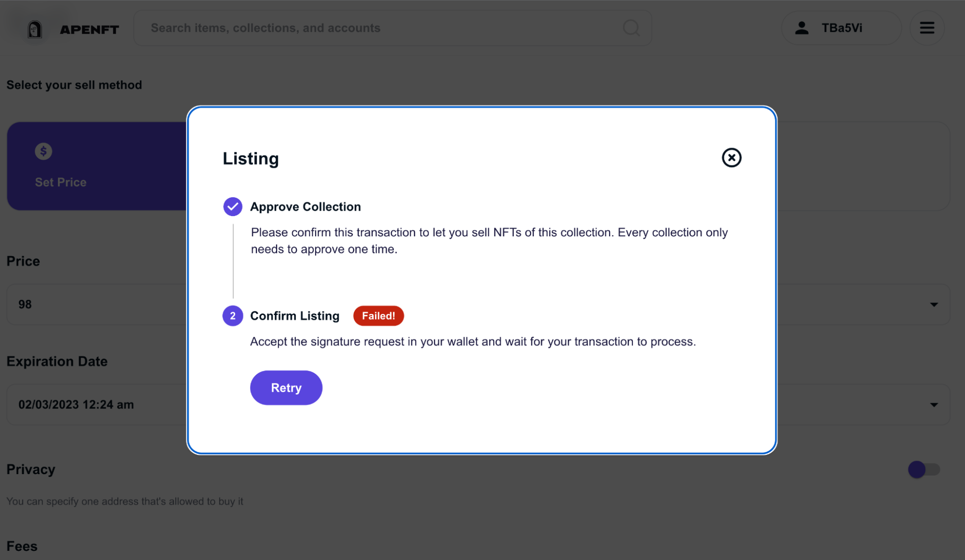Open the TBa5Vi account menu

[x=841, y=28]
